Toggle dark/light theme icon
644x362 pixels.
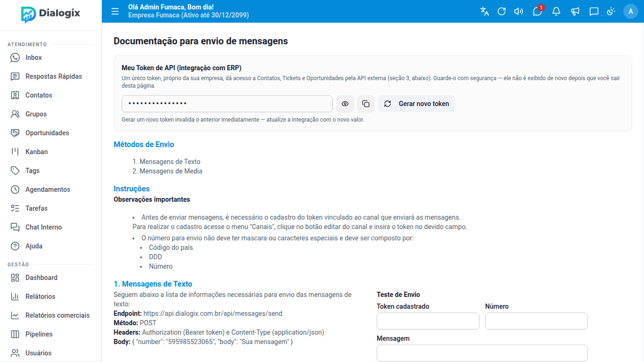[611, 11]
